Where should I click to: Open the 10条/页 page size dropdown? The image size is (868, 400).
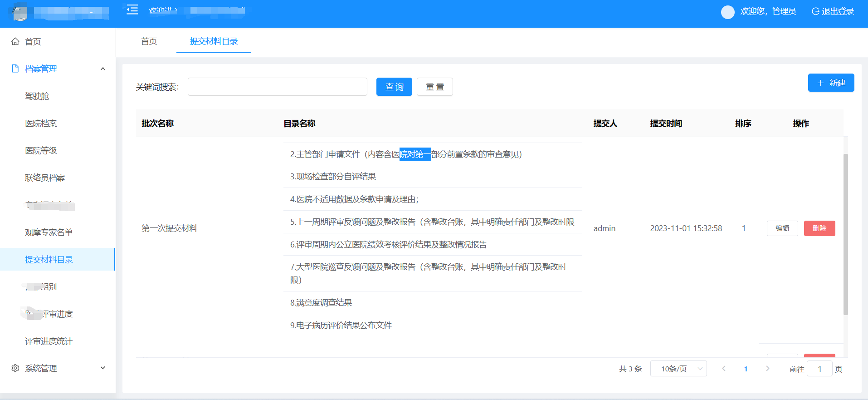tap(678, 369)
